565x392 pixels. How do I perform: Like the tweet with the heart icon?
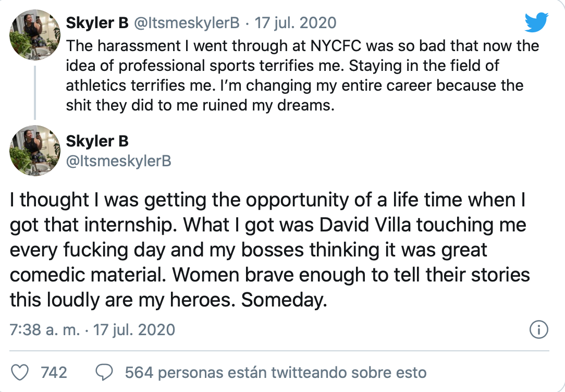(x=20, y=372)
